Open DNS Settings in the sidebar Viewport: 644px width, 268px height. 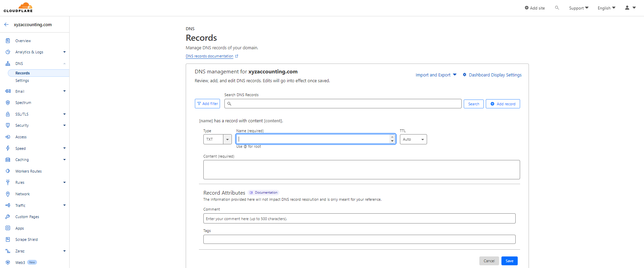click(22, 81)
